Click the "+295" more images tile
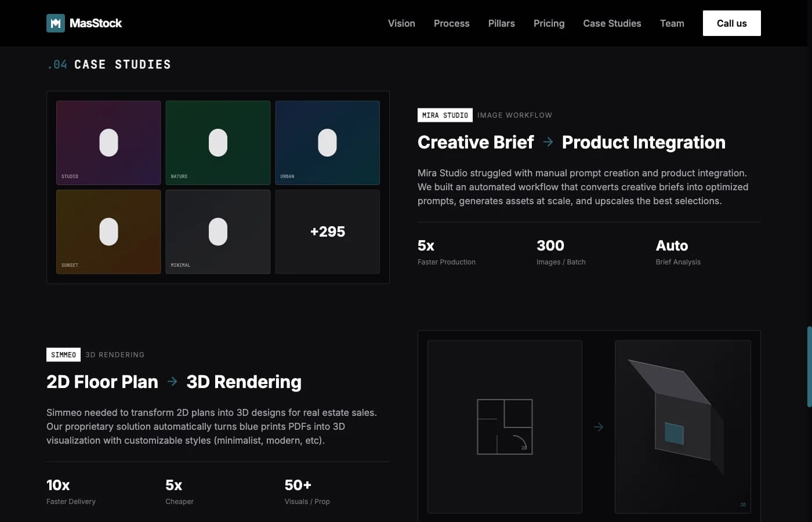 (x=327, y=231)
